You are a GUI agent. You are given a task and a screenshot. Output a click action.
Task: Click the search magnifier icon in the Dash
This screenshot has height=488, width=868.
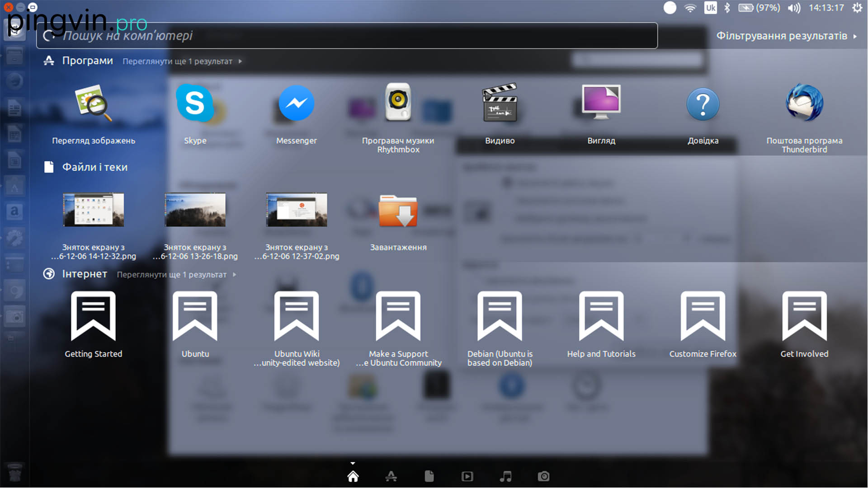click(x=49, y=36)
